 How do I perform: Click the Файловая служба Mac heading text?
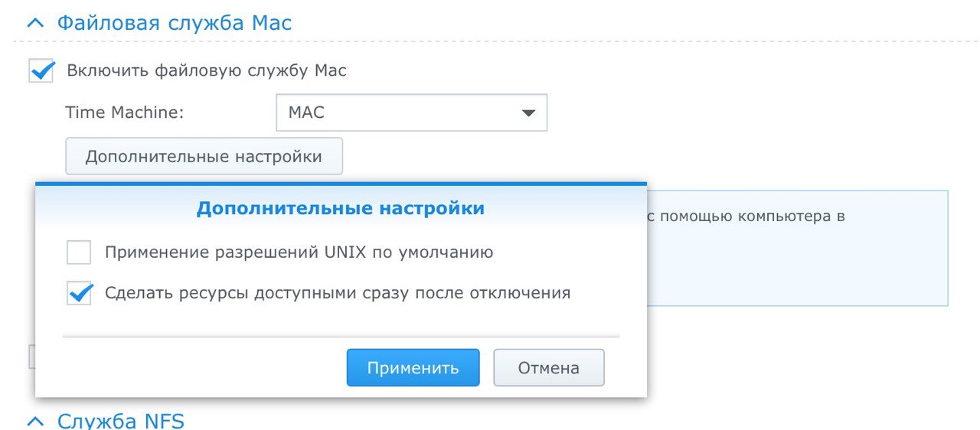click(175, 23)
